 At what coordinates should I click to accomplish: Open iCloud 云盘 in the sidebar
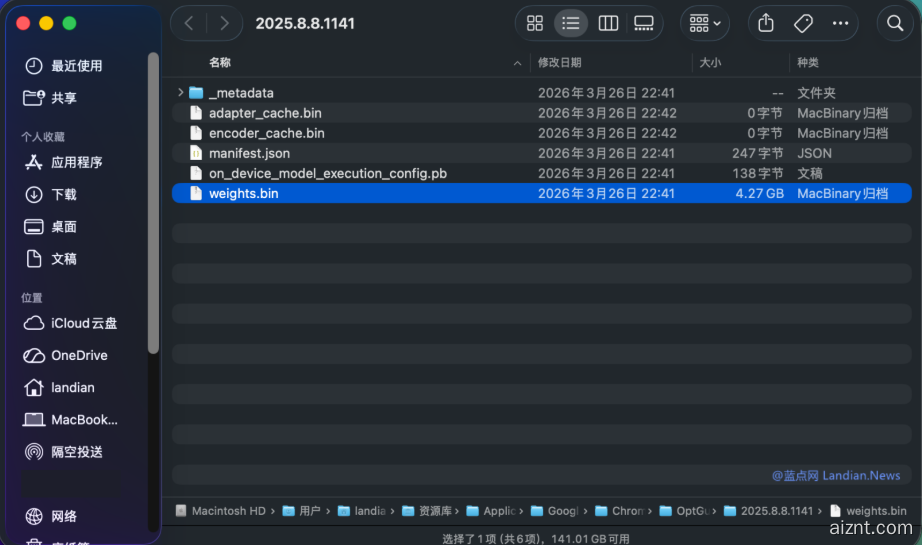point(71,323)
